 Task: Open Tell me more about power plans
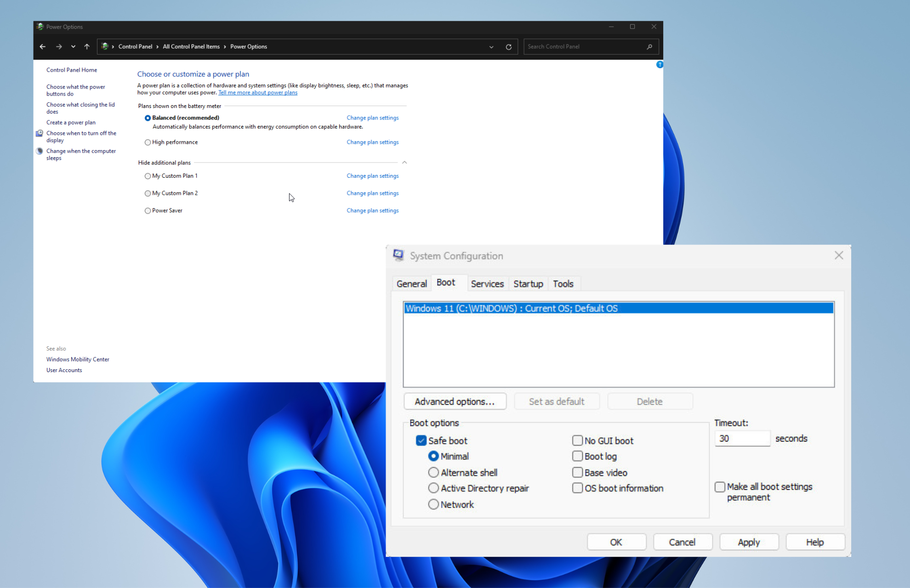(x=258, y=92)
